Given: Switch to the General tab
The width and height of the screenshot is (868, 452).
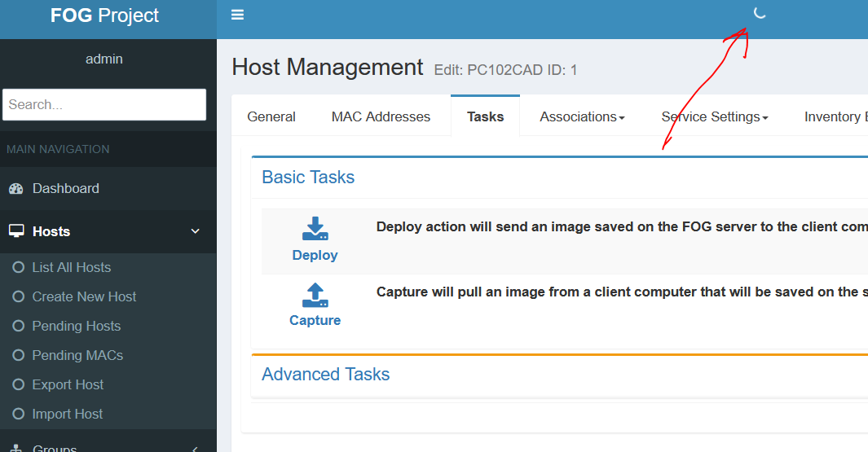Looking at the screenshot, I should tap(271, 116).
